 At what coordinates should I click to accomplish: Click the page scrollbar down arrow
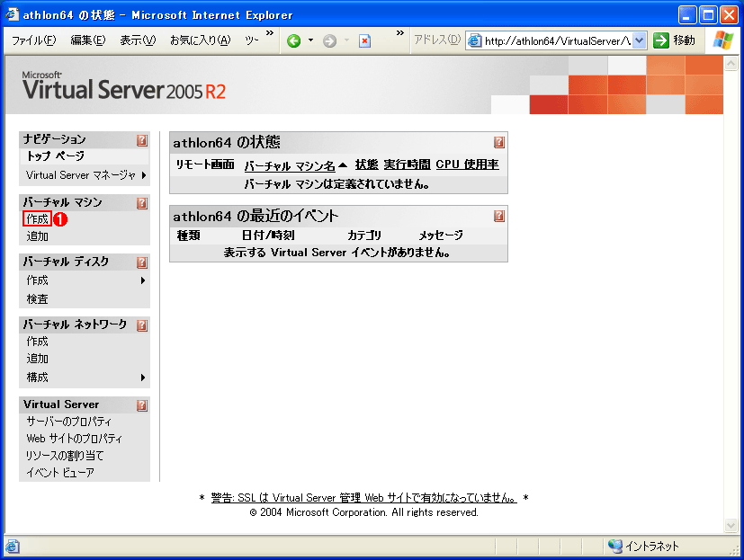(x=731, y=524)
